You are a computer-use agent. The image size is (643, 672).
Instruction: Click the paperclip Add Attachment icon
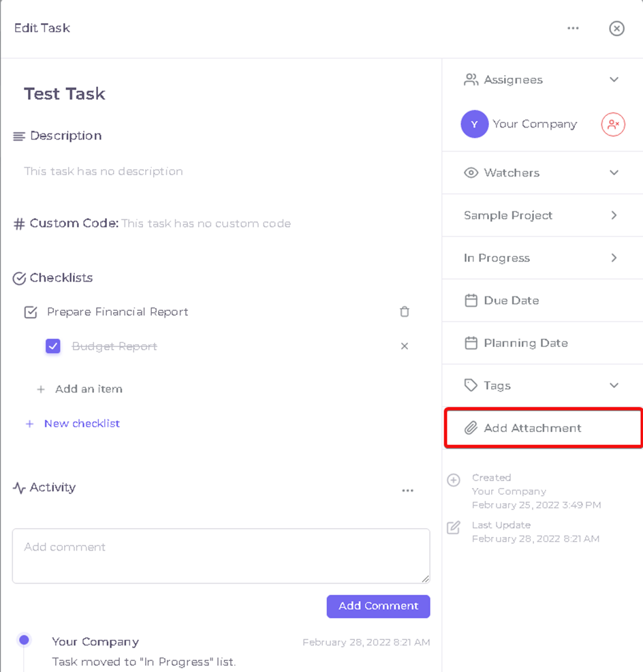(471, 428)
